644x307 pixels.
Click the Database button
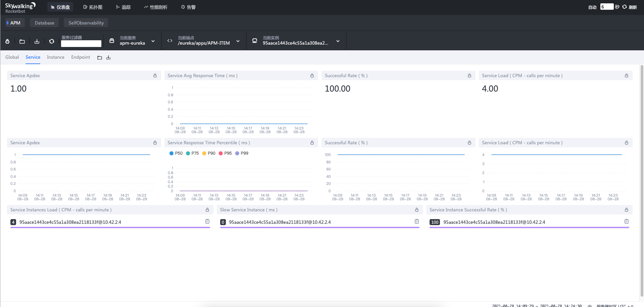pyautogui.click(x=44, y=23)
